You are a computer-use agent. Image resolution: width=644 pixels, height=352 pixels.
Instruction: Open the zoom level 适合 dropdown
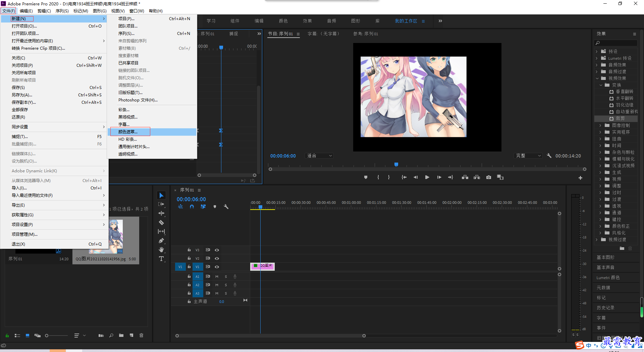[x=319, y=156]
